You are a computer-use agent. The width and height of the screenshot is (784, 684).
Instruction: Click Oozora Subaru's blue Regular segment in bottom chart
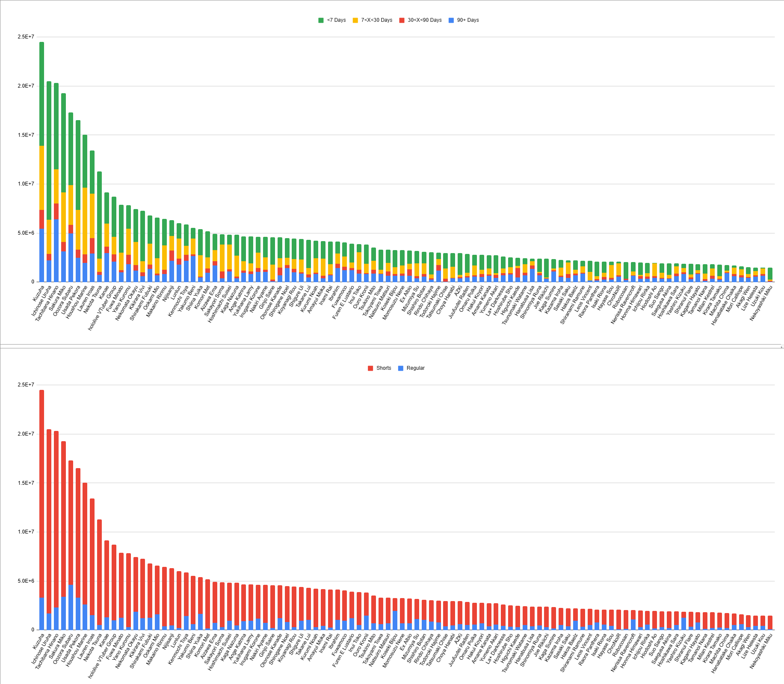(x=71, y=607)
